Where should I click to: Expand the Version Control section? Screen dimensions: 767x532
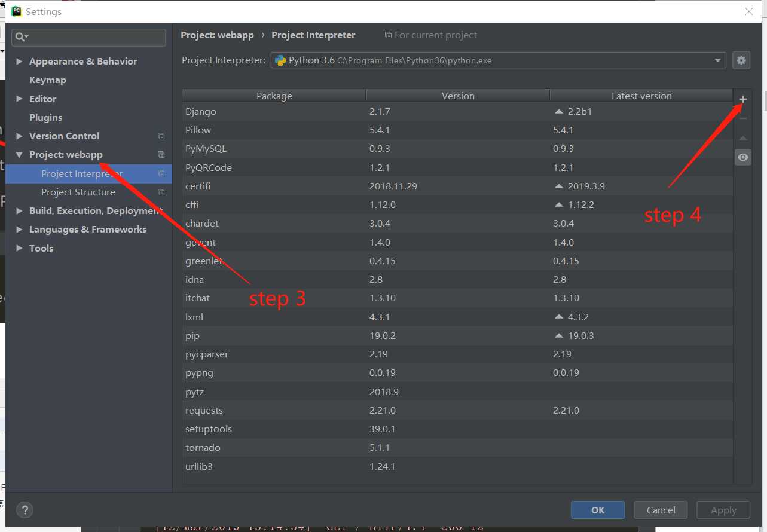[19, 136]
